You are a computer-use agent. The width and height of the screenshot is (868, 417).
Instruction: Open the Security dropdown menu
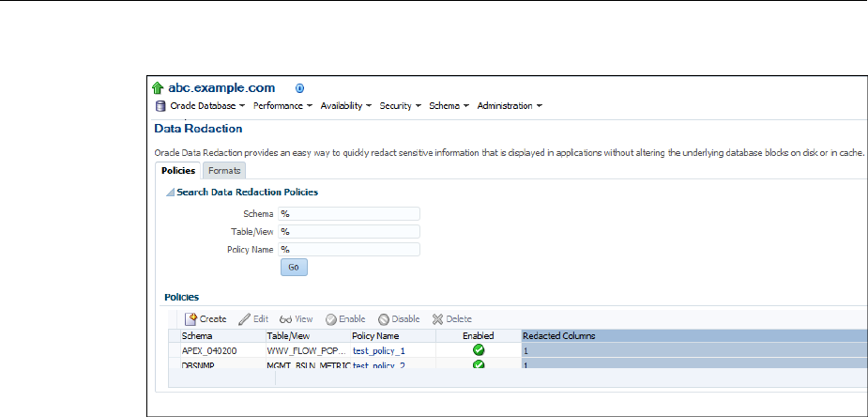pyautogui.click(x=401, y=106)
